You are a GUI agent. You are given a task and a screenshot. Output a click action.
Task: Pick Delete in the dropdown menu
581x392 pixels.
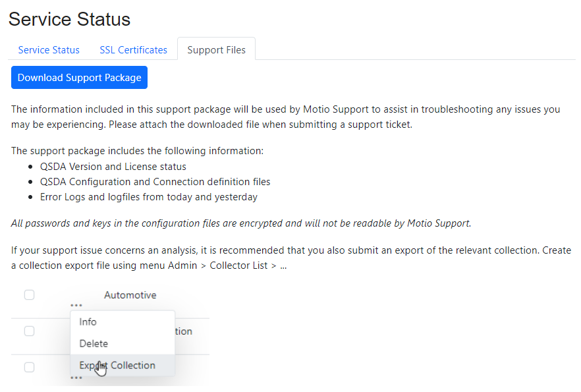tap(94, 344)
